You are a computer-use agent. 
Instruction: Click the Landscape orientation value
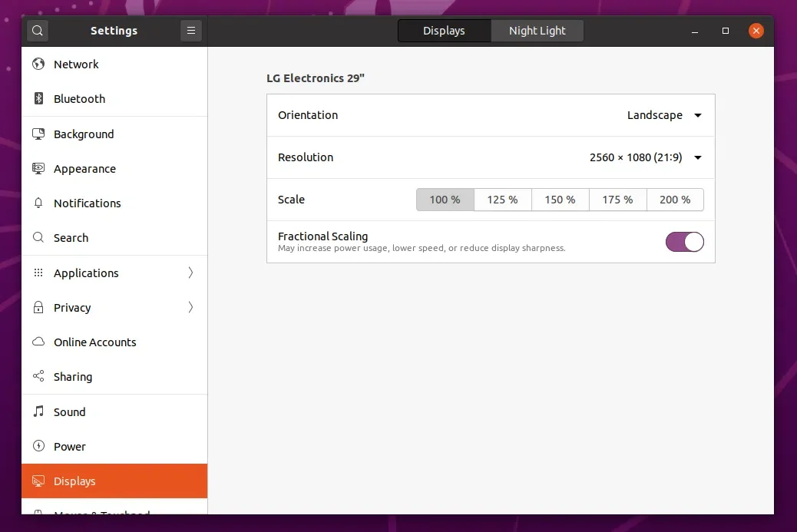click(655, 115)
